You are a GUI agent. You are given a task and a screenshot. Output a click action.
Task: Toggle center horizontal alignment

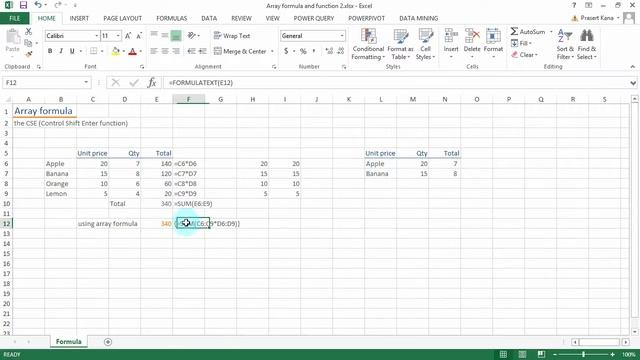pos(165,51)
